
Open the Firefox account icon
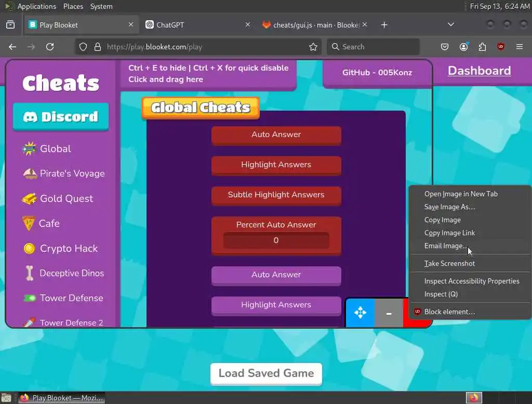point(463,47)
